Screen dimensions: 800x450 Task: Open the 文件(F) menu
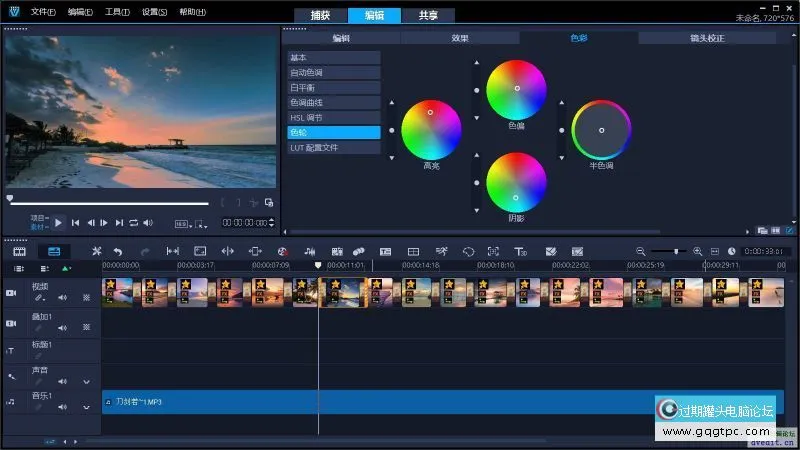42,12
